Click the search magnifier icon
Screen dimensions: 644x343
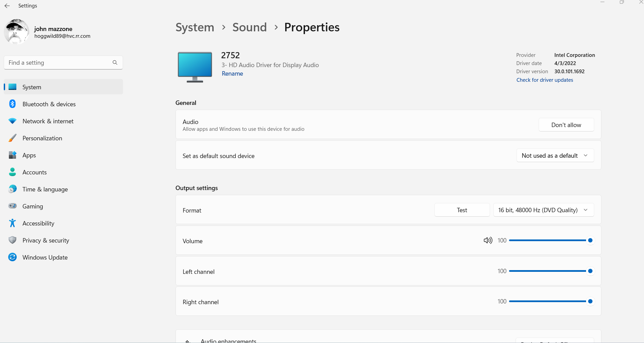pyautogui.click(x=115, y=63)
